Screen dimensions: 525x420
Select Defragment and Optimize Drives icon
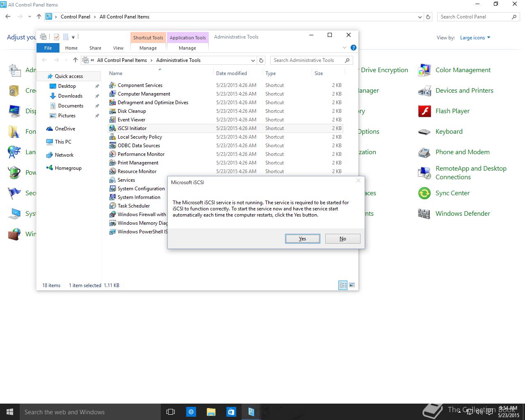112,103
